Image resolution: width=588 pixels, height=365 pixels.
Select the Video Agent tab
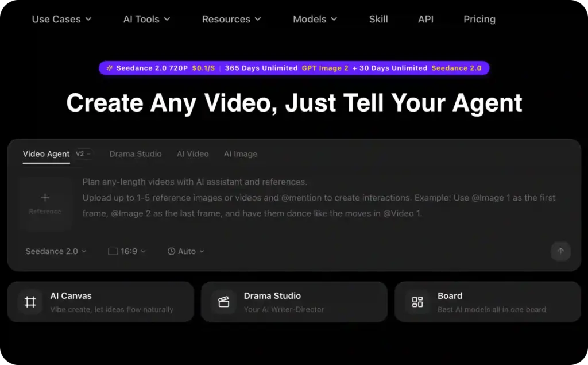[46, 154]
